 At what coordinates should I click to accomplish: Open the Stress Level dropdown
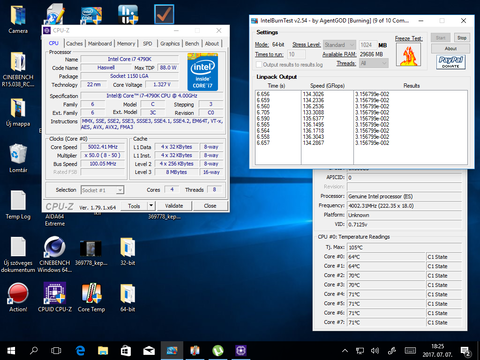(x=339, y=45)
